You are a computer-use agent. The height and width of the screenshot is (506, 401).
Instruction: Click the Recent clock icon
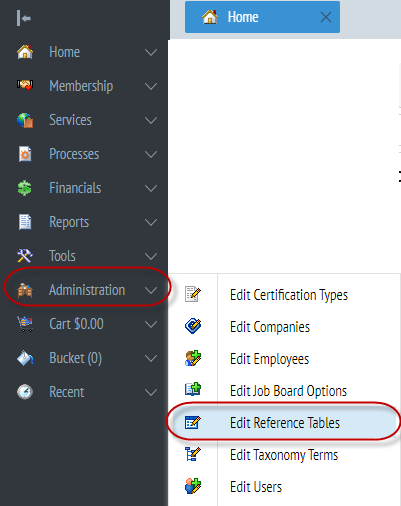pos(25,392)
